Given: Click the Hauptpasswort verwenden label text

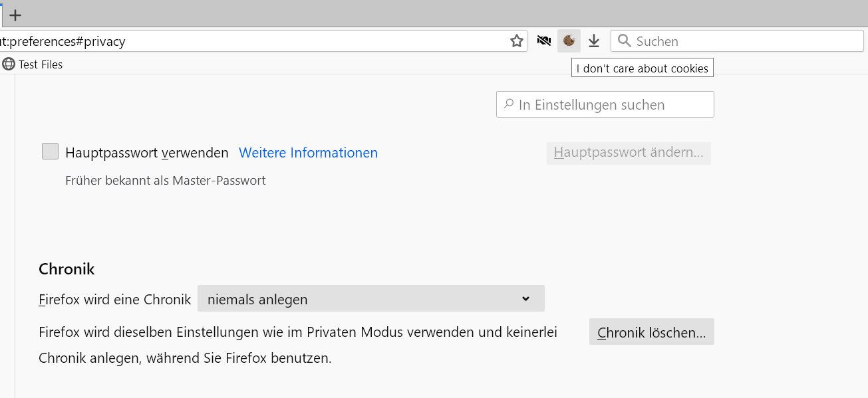Looking at the screenshot, I should [146, 153].
